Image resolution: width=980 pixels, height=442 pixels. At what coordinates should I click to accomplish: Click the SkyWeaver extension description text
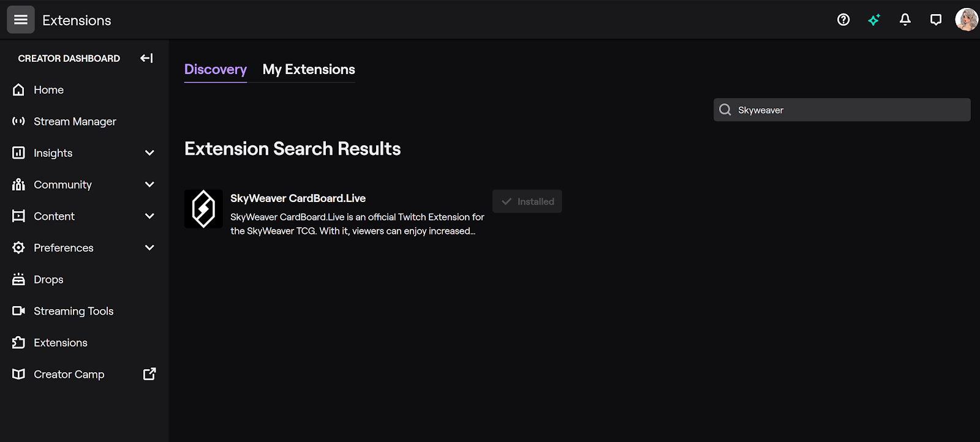[x=357, y=224]
